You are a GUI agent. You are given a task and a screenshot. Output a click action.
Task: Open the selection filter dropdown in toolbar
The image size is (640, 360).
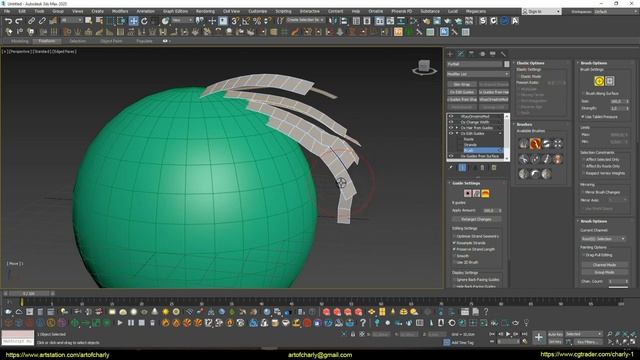pyautogui.click(x=71, y=20)
